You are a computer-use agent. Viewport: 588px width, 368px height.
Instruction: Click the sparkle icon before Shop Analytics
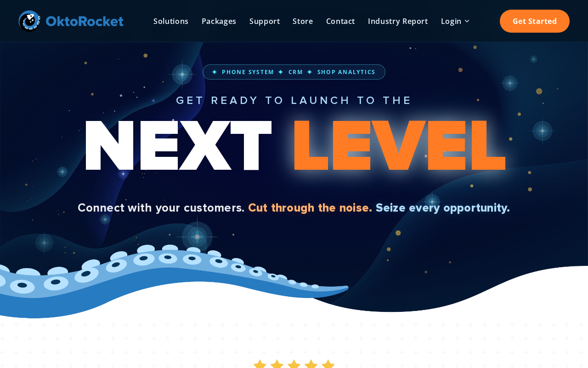(310, 72)
